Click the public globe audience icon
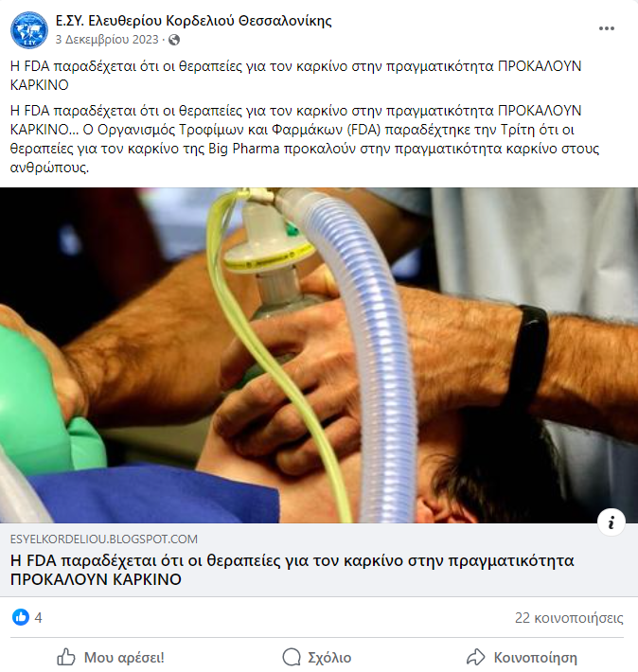The image size is (638, 672). [174, 40]
